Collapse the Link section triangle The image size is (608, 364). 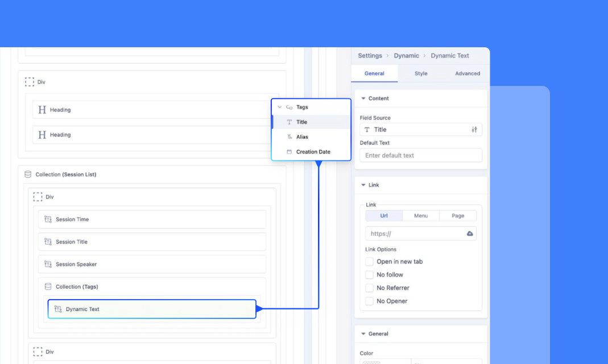363,185
